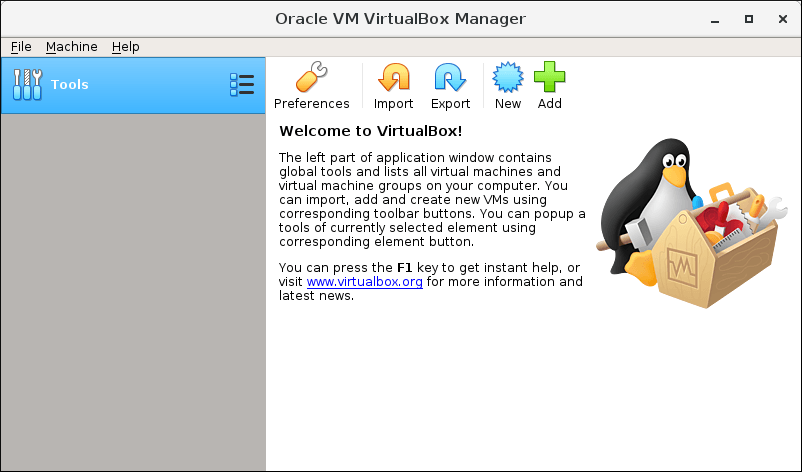The image size is (802, 472).
Task: Add existing VM with green plus icon
Action: pos(549,77)
